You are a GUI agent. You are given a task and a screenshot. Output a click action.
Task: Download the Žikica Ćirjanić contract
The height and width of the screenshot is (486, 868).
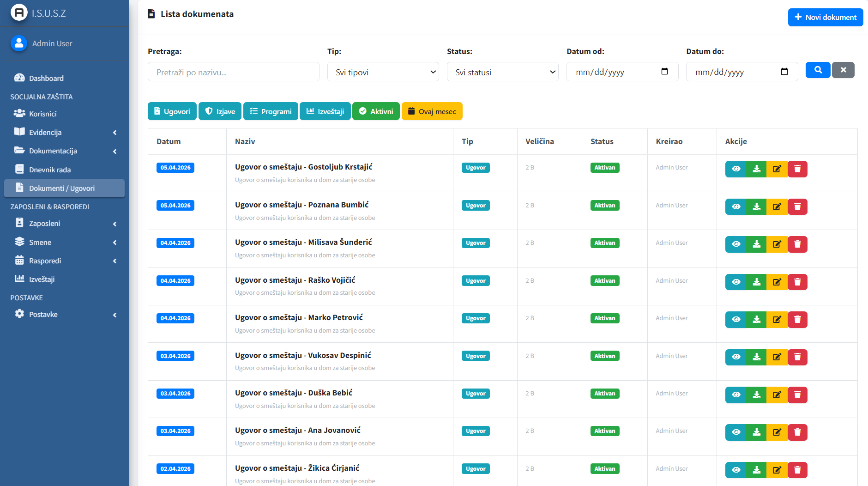point(756,470)
